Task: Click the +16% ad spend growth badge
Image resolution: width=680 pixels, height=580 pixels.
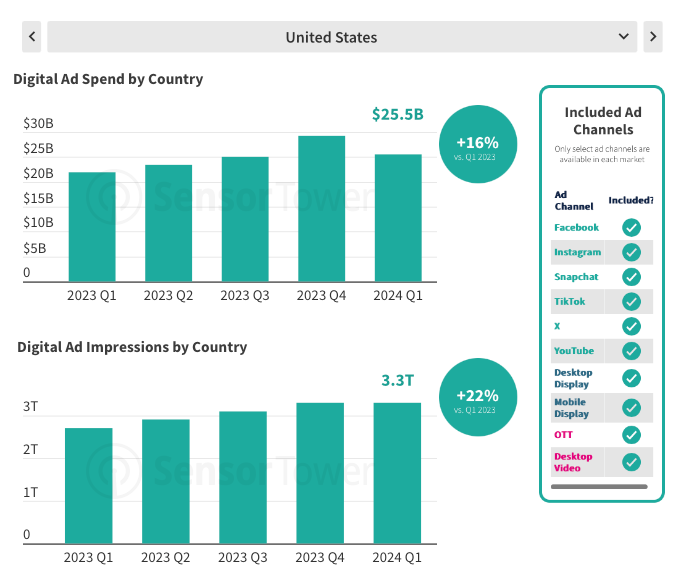Action: point(477,144)
